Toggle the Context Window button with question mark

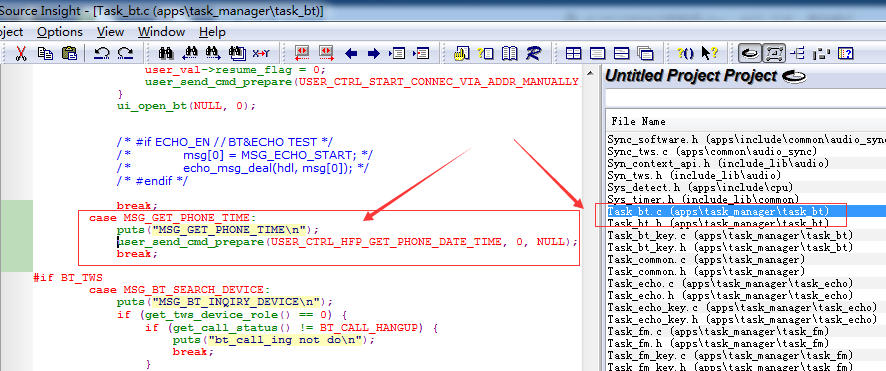[845, 54]
